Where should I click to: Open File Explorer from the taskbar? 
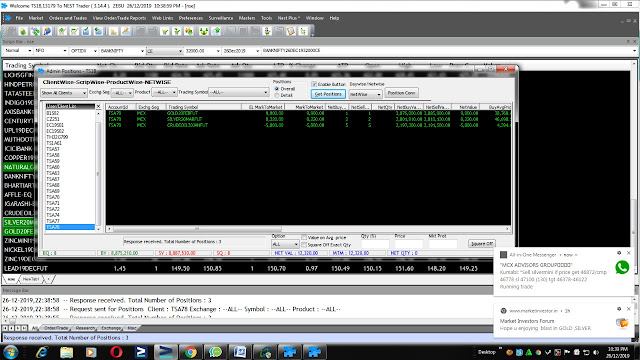point(66,352)
